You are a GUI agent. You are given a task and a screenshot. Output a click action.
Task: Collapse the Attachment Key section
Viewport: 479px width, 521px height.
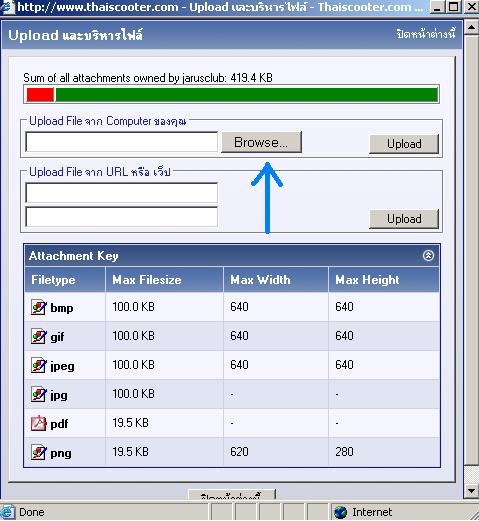pyautogui.click(x=428, y=256)
